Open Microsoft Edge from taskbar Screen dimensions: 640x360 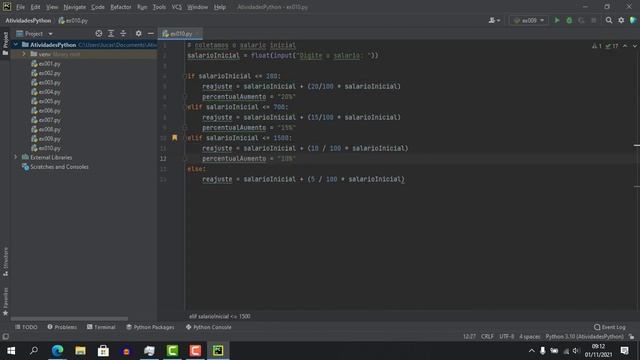tap(57, 351)
